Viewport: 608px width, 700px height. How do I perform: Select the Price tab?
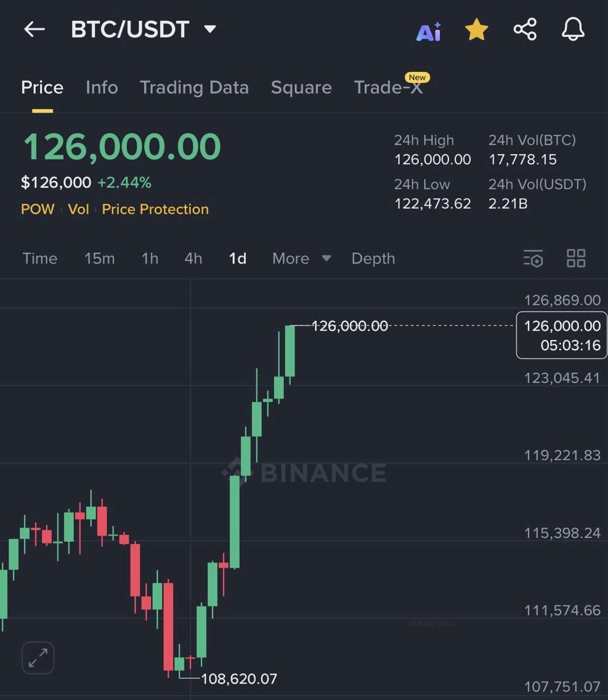tap(43, 87)
